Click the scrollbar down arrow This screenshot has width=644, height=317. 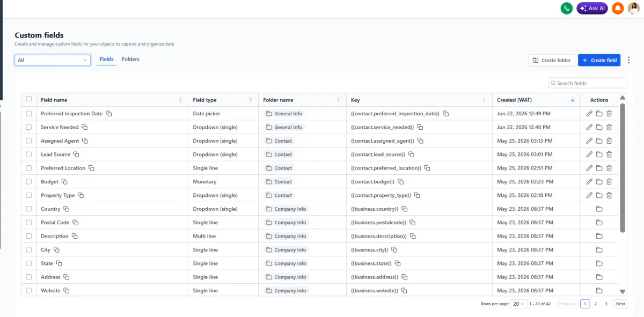pos(623,291)
